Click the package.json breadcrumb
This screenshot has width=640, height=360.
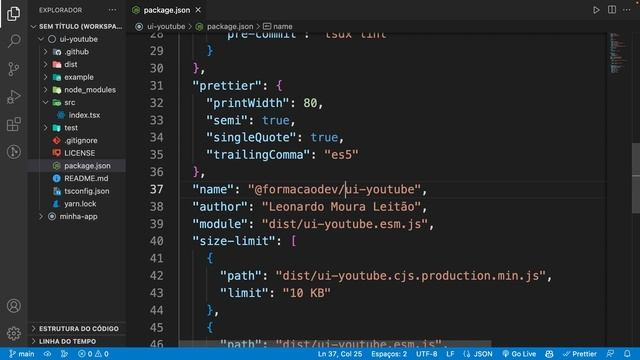tap(230, 27)
